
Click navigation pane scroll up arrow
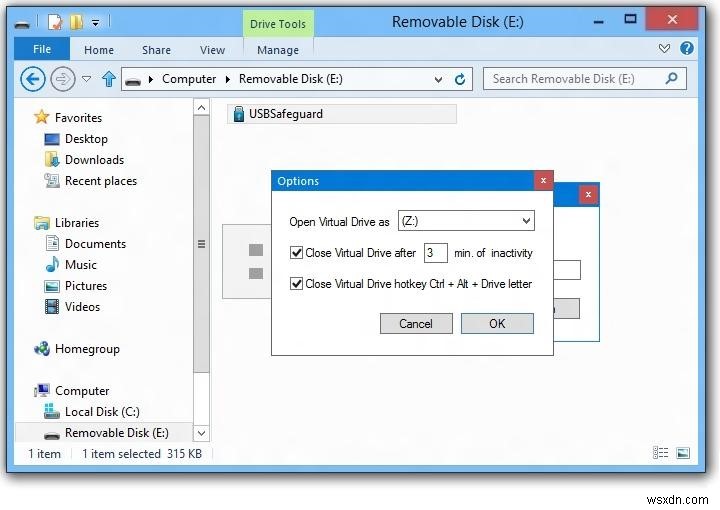coord(201,108)
